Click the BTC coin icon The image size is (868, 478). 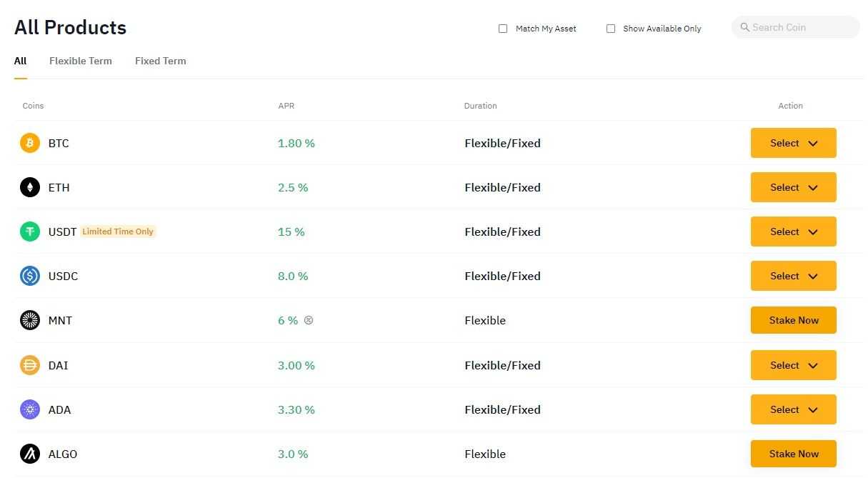(x=29, y=143)
